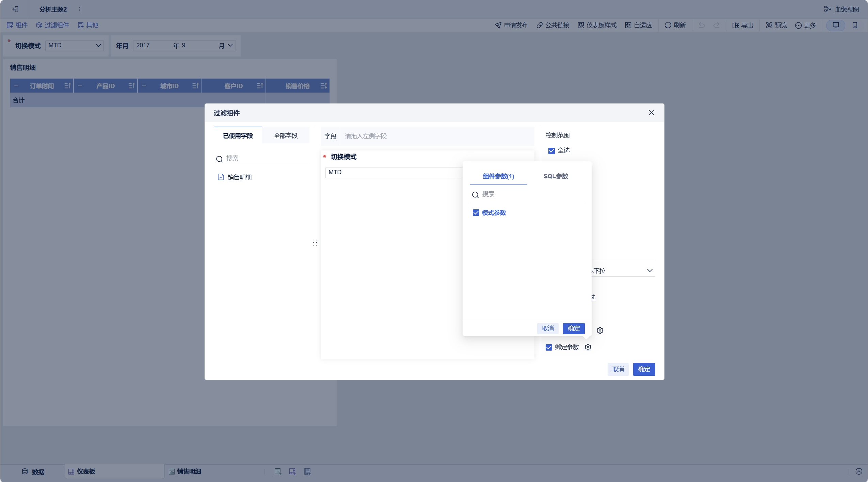Switch to desktop layout icon
The width and height of the screenshot is (868, 482).
836,25
